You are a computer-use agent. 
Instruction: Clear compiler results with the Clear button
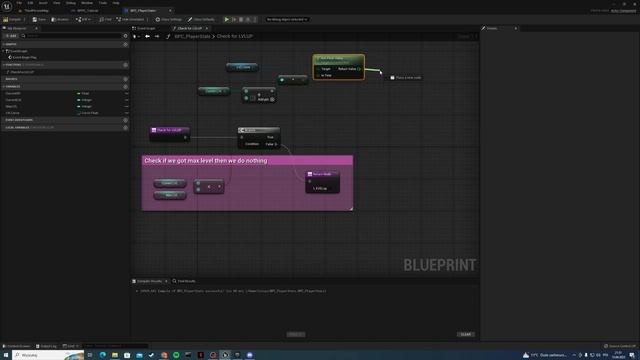(x=465, y=335)
